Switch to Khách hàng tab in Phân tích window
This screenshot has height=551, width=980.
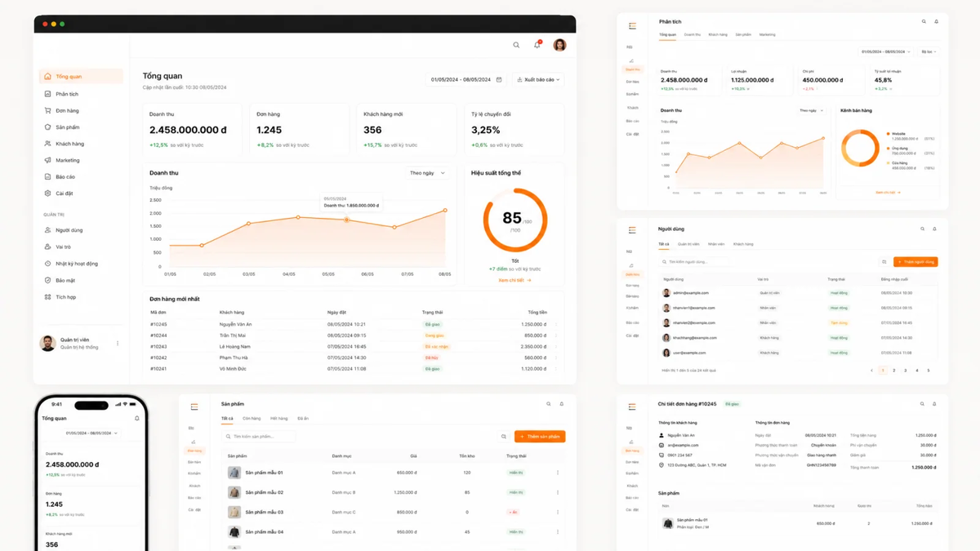click(718, 35)
